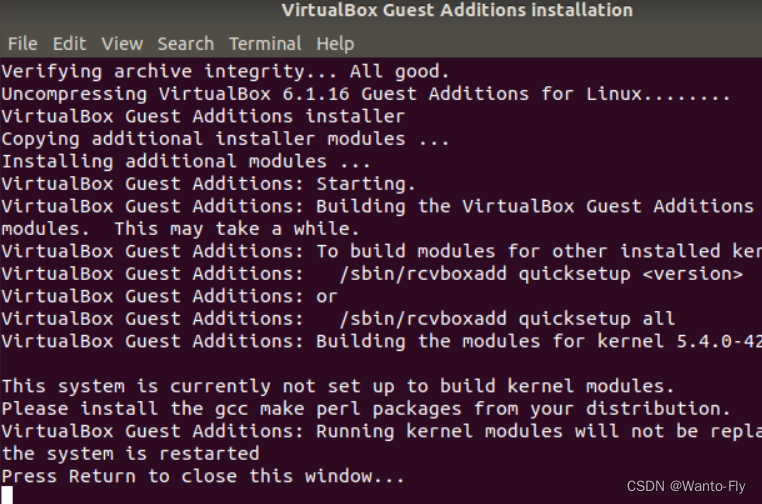
Task: Click the '/sbin/rcvboxadd quicksetup <version>' line
Action: pyautogui.click(x=372, y=274)
